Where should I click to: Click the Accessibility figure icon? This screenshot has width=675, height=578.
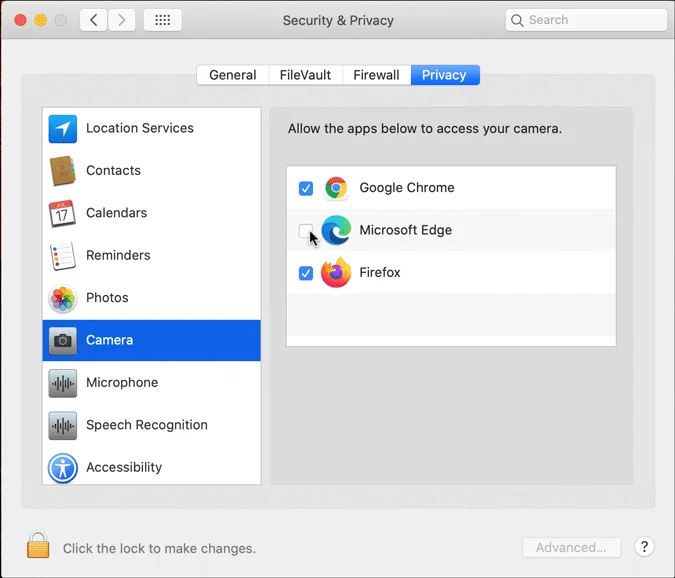63,468
